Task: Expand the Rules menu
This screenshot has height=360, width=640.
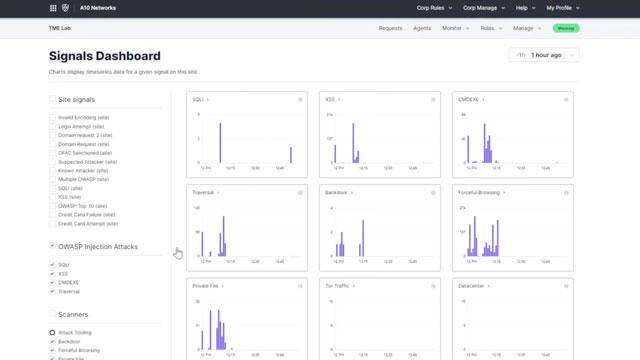Action: [491, 28]
